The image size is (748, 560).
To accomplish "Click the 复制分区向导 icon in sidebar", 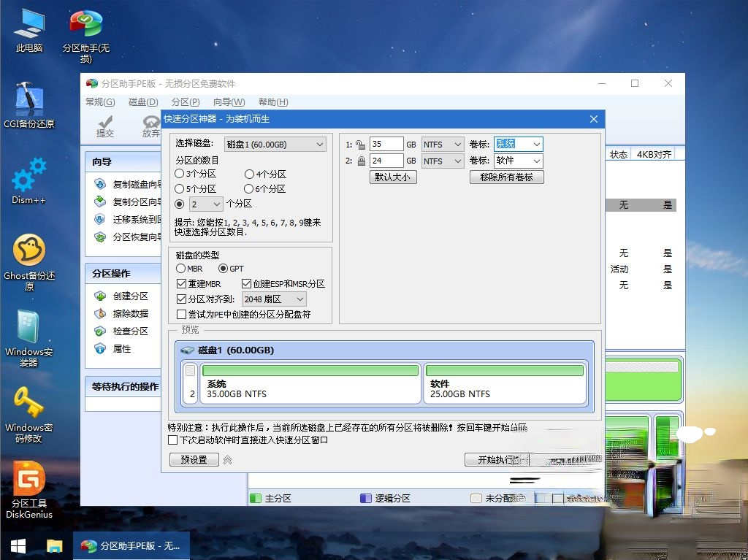I will click(x=99, y=202).
